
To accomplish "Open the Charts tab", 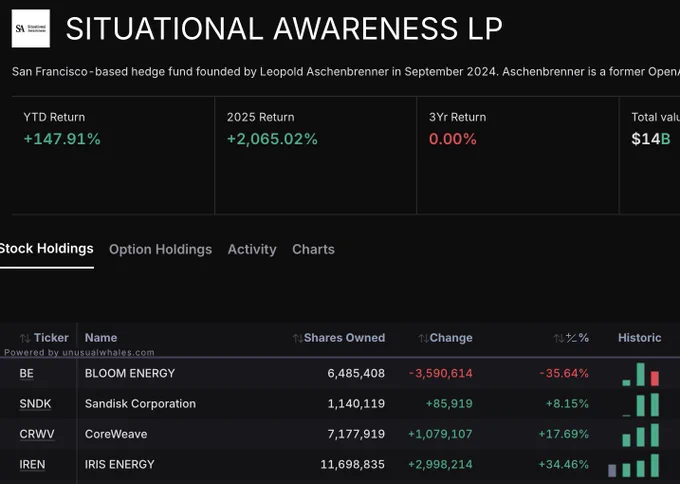I will click(313, 249).
